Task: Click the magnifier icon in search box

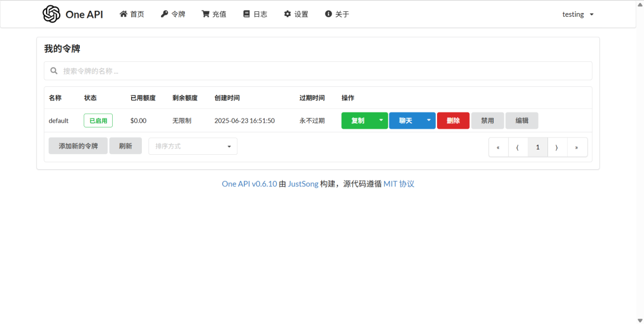Action: [x=54, y=71]
